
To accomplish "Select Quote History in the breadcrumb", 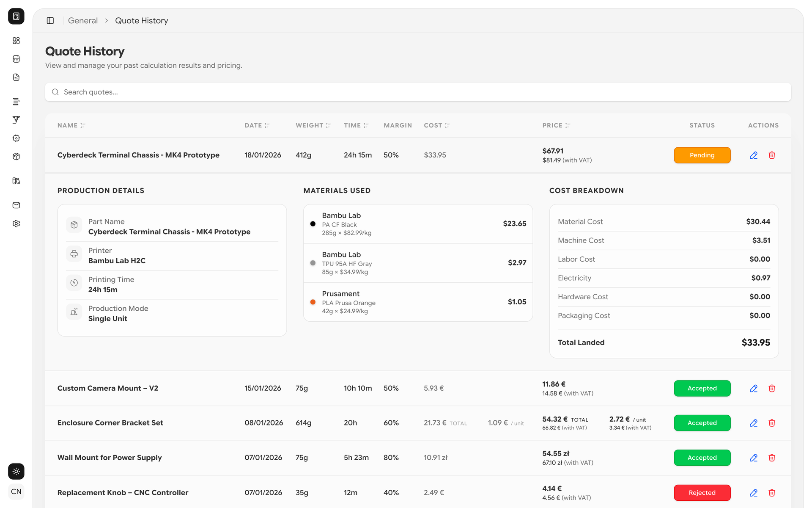I will click(141, 20).
